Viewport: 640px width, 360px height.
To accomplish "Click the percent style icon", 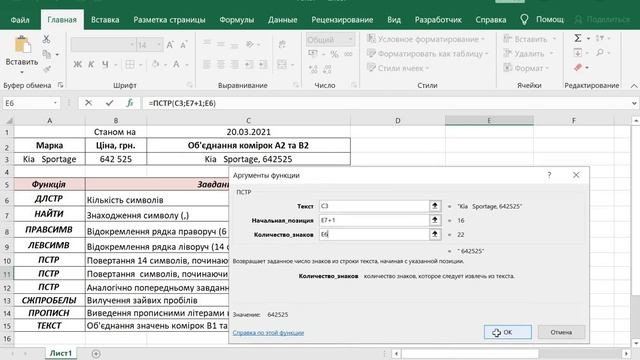I will click(334, 54).
